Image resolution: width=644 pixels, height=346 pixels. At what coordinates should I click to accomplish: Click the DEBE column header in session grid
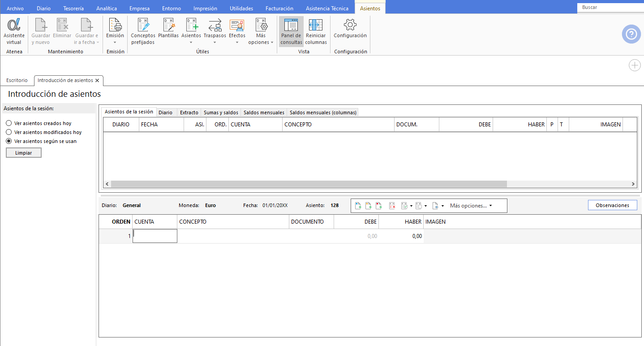click(466, 125)
